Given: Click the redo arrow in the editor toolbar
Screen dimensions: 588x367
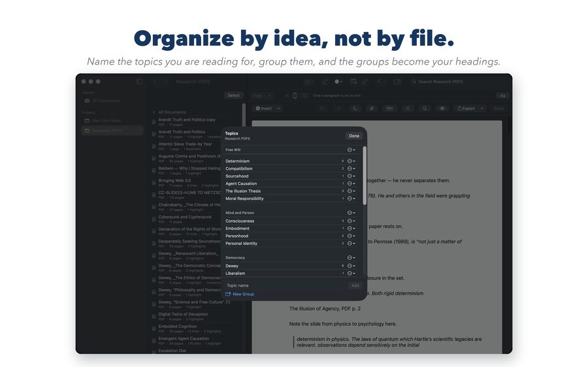Looking at the screenshot, I should click(338, 108).
